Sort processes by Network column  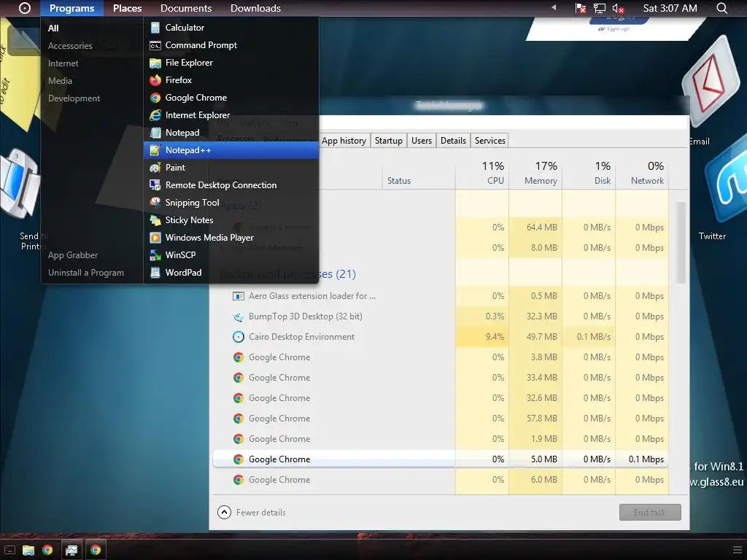pyautogui.click(x=642, y=173)
